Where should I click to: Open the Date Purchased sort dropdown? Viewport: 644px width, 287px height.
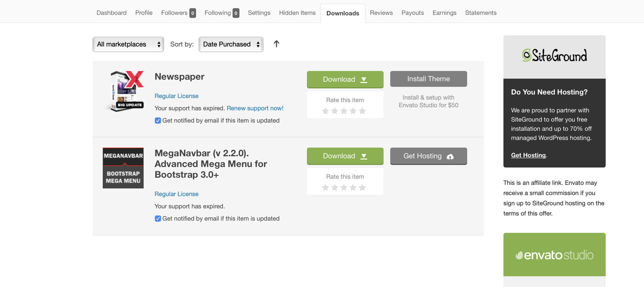[x=231, y=44]
